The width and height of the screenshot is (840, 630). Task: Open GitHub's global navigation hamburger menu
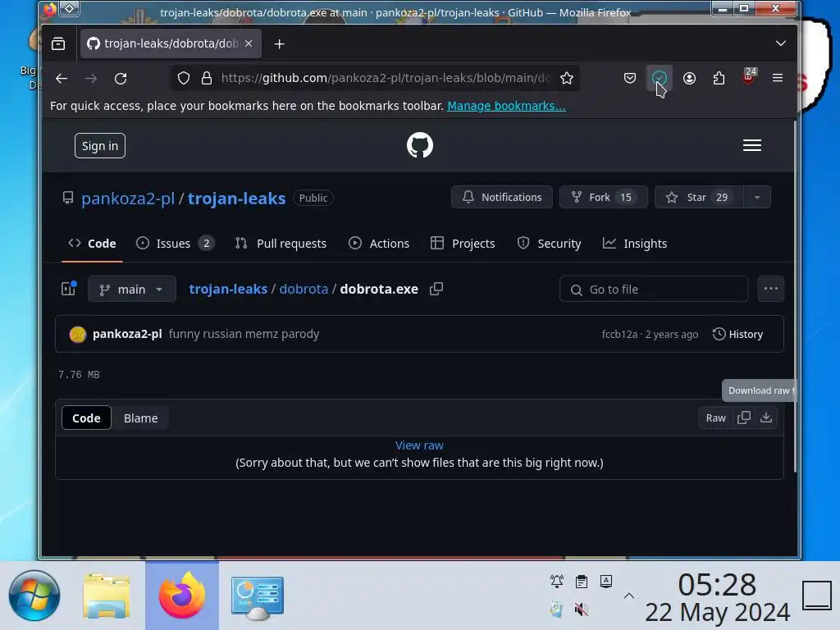[752, 145]
